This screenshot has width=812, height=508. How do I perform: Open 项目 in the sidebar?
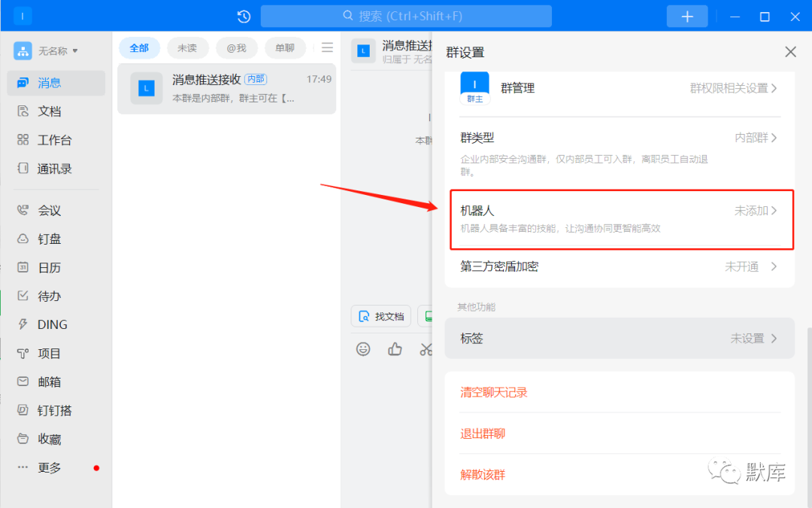pyautogui.click(x=56, y=354)
